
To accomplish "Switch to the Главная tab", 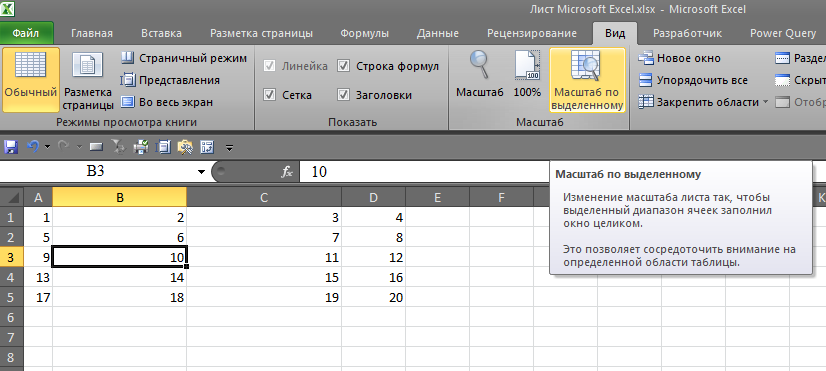I will coord(92,33).
